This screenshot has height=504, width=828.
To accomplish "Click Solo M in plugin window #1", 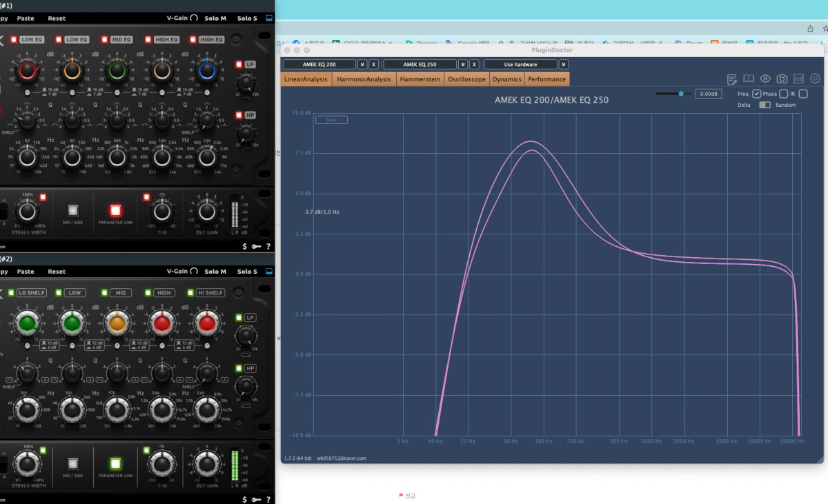I will click(215, 19).
